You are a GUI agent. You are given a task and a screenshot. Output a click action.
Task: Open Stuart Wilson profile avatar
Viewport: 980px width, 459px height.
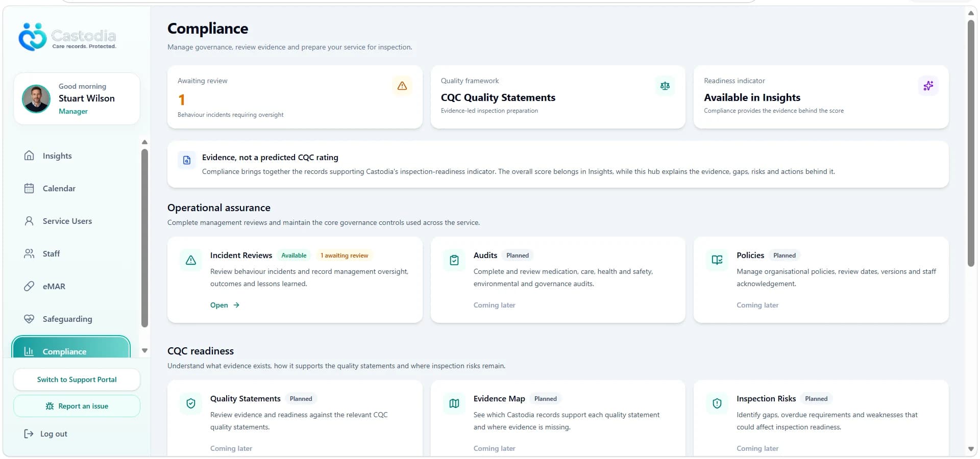(x=36, y=99)
